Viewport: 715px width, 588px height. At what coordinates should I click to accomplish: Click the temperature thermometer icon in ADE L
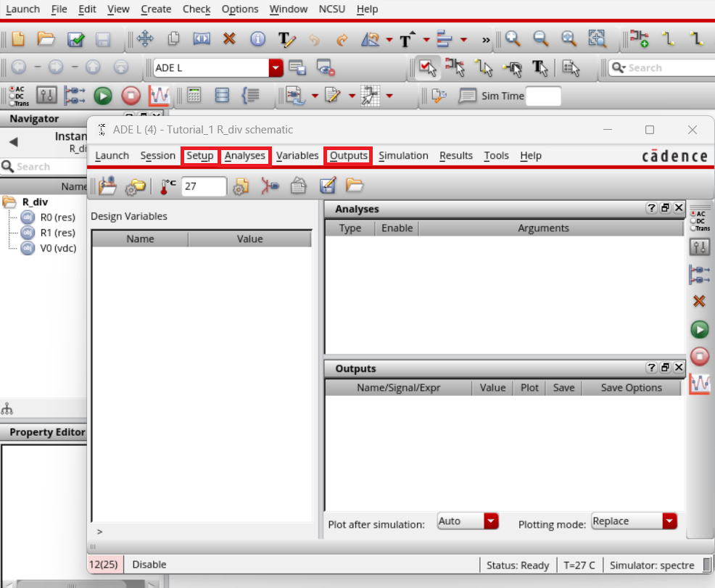tap(168, 186)
